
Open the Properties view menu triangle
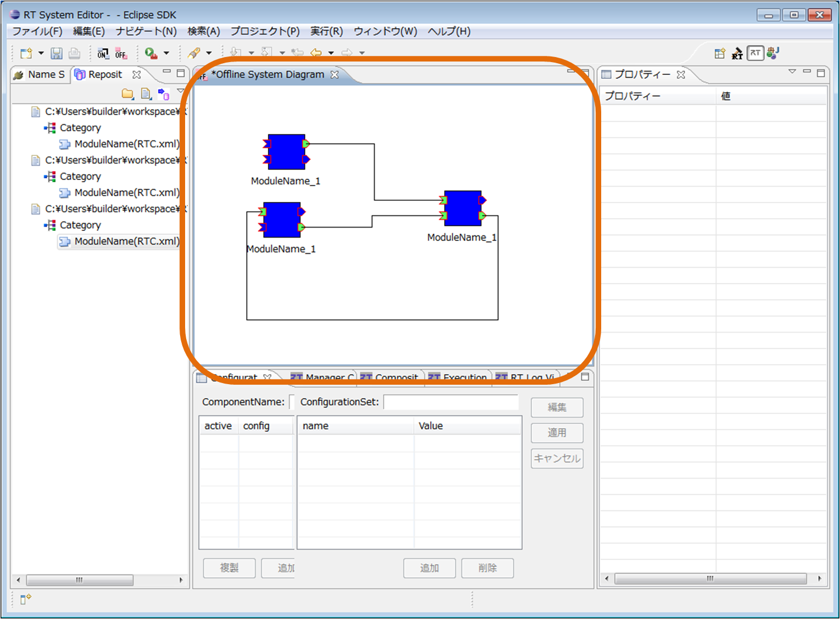[x=792, y=72]
